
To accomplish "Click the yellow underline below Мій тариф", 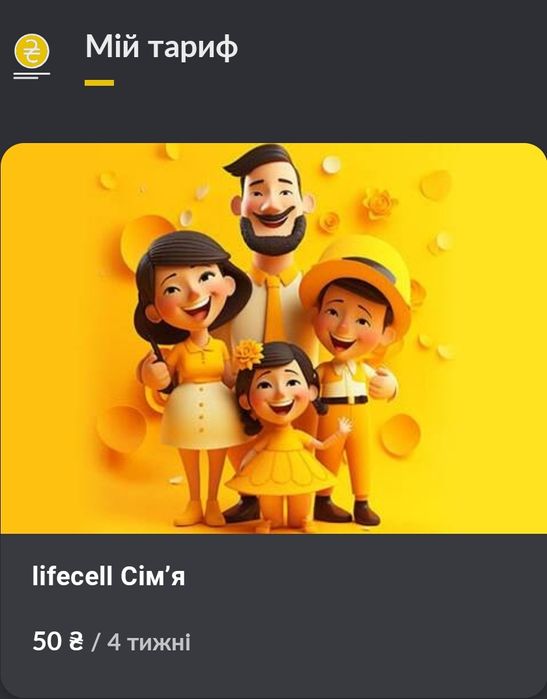I will click(x=99, y=83).
